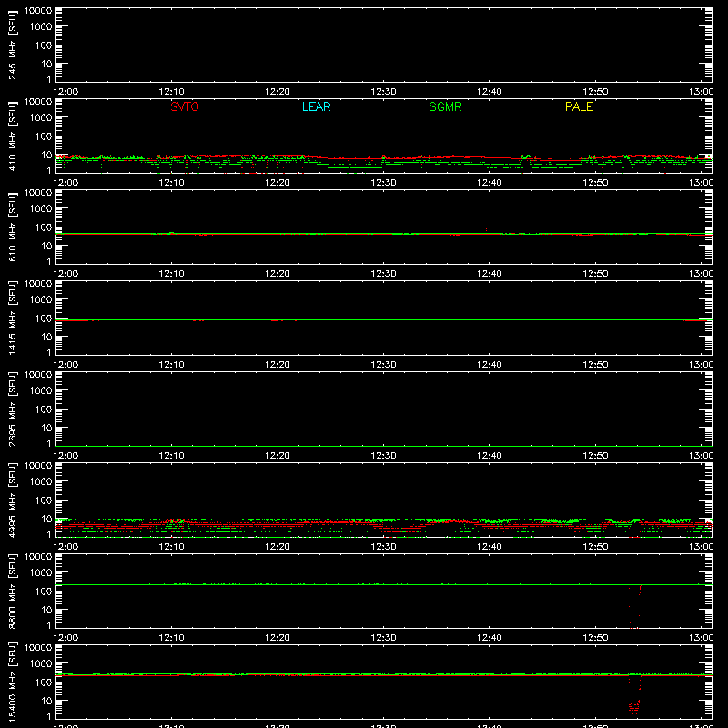The width and height of the screenshot is (728, 728).
Task: Click the 10000 tick on the 245 MHz axis
Action: tap(38, 11)
